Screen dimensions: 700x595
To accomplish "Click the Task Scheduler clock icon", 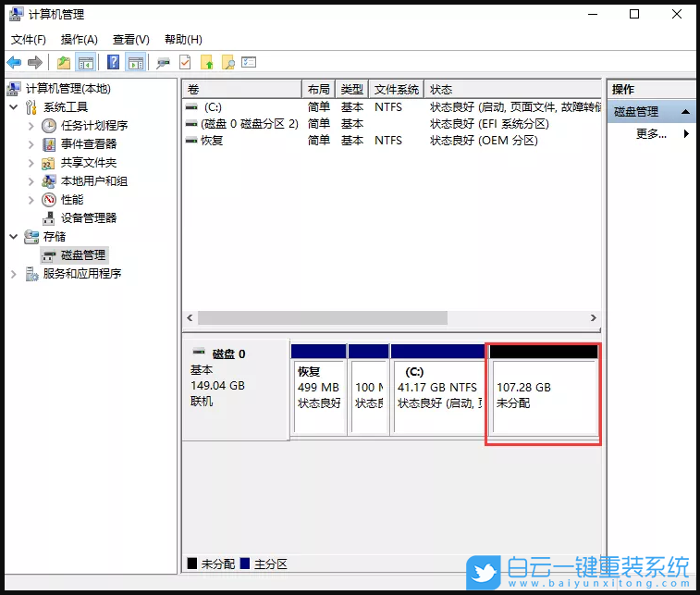I will point(49,126).
